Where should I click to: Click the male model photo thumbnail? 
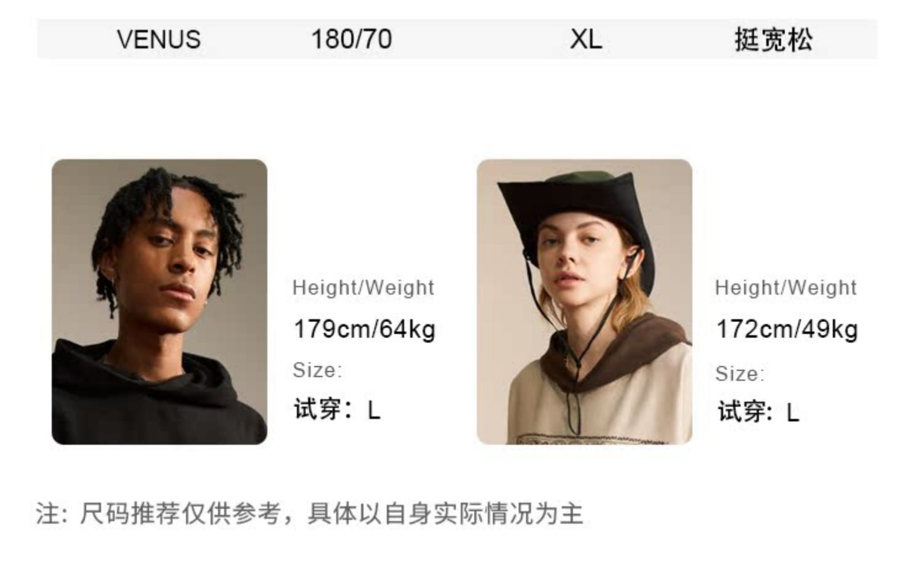[160, 302]
